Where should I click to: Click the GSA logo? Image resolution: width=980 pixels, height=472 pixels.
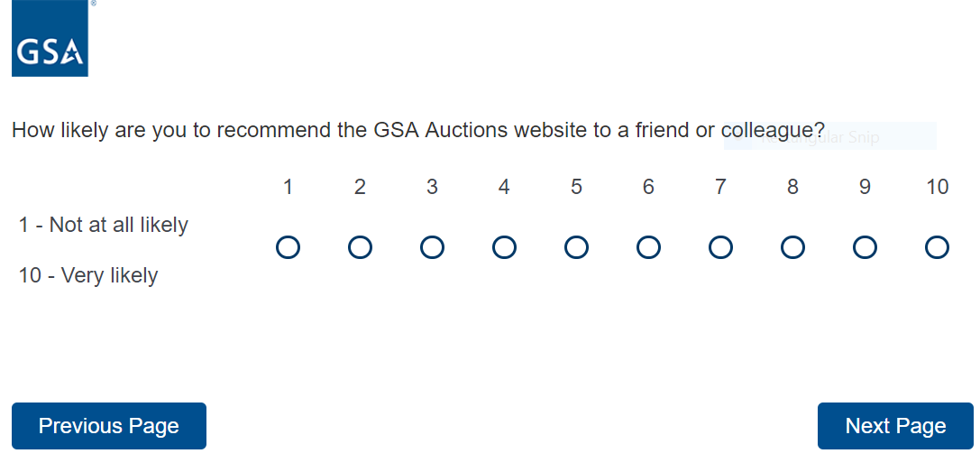[50, 39]
